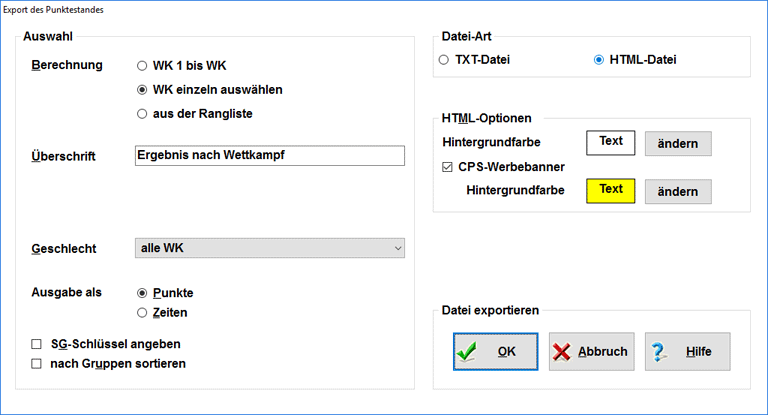Switch output to Zeiten
Screen dimensions: 768x415
pos(142,313)
